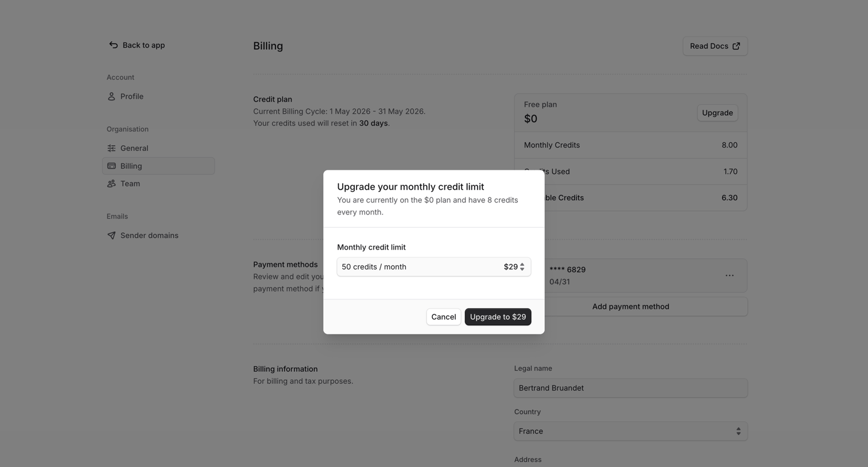Click the Add payment method button
This screenshot has width=868, height=467.
pos(630,306)
